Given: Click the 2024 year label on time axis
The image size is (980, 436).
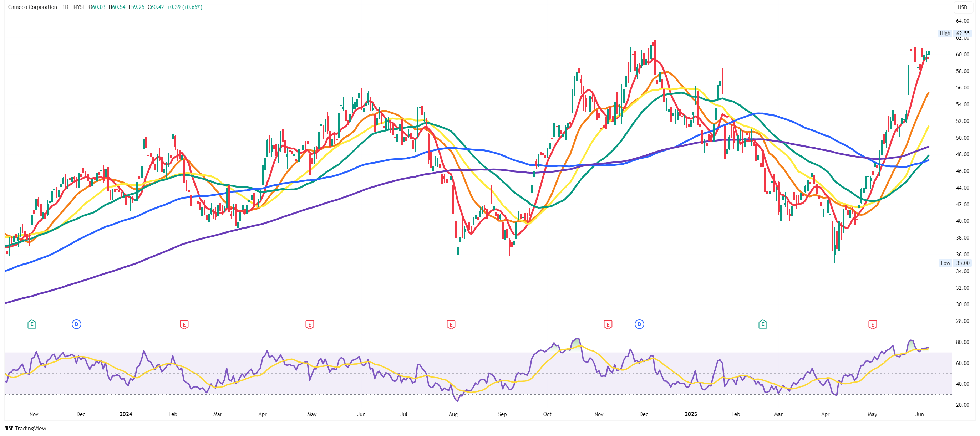Looking at the screenshot, I should pyautogui.click(x=126, y=414).
